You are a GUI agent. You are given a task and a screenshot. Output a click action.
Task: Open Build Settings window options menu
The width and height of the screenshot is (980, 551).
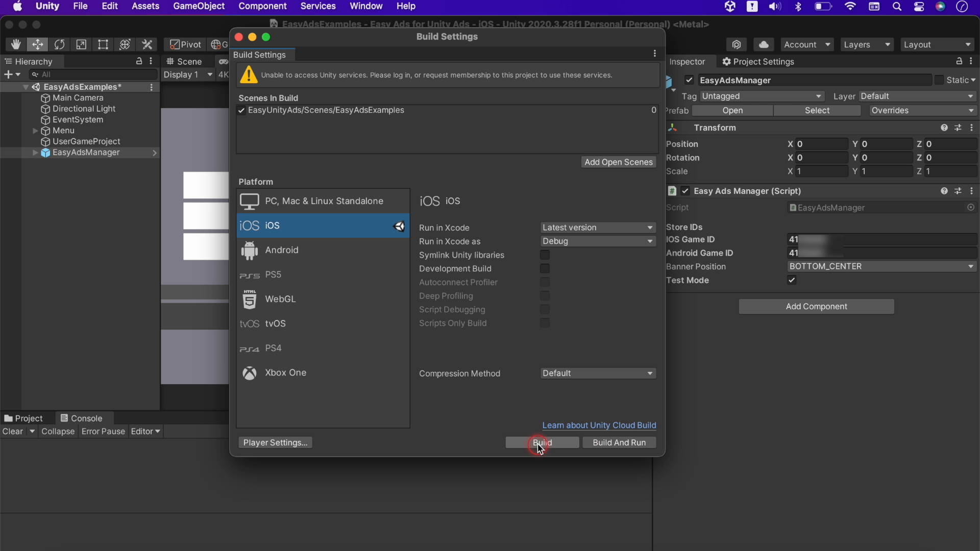point(655,54)
